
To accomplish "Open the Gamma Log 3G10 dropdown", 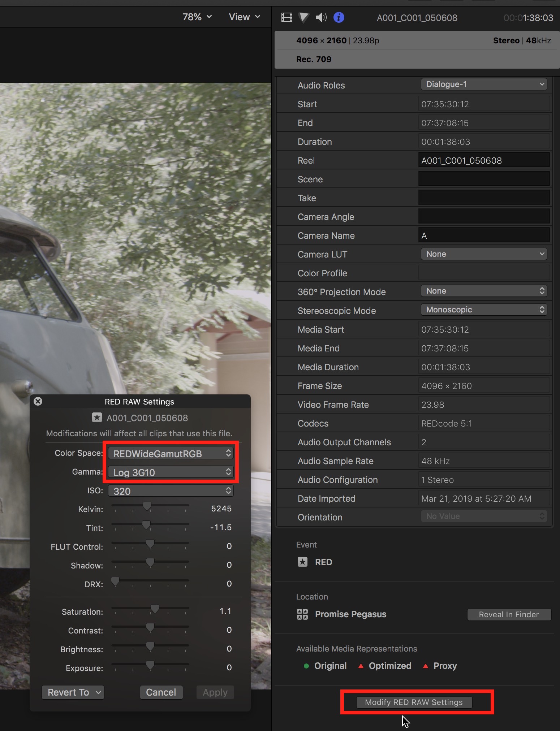I will click(x=171, y=472).
